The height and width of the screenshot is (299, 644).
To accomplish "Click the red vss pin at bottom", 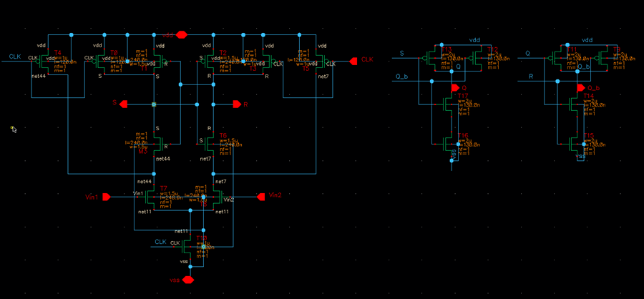I will click(188, 280).
